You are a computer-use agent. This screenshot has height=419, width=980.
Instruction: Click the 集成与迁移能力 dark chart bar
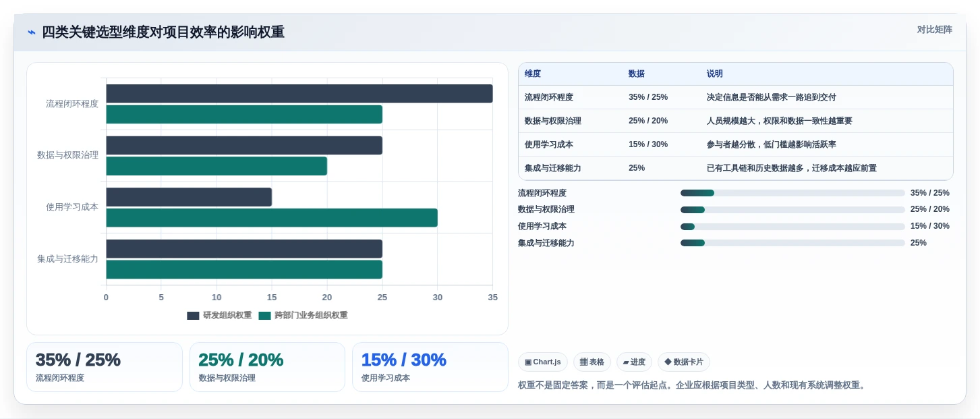[244, 248]
